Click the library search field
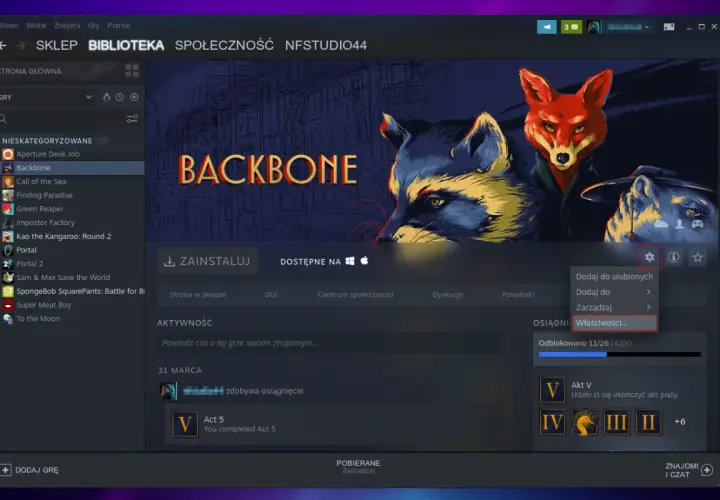Screen dimensions: 720x500 coord(61,119)
